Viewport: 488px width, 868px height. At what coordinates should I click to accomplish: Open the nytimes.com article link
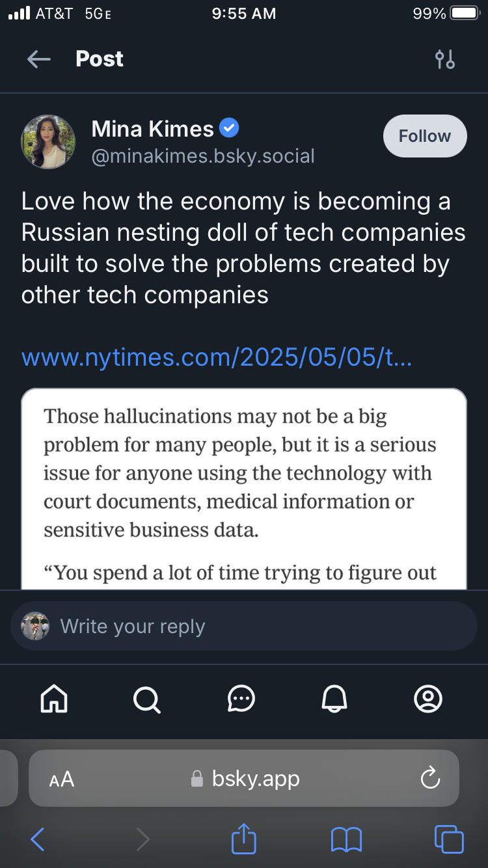[x=217, y=357]
